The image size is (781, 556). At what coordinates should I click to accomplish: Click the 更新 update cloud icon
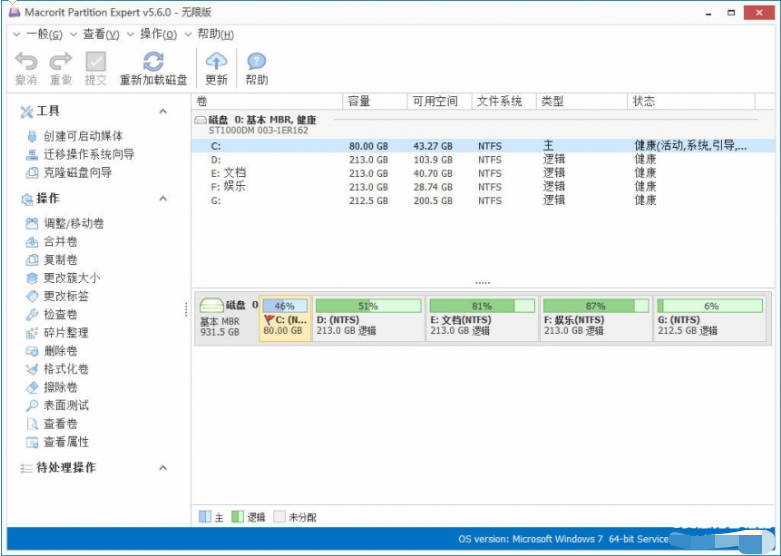tap(216, 62)
